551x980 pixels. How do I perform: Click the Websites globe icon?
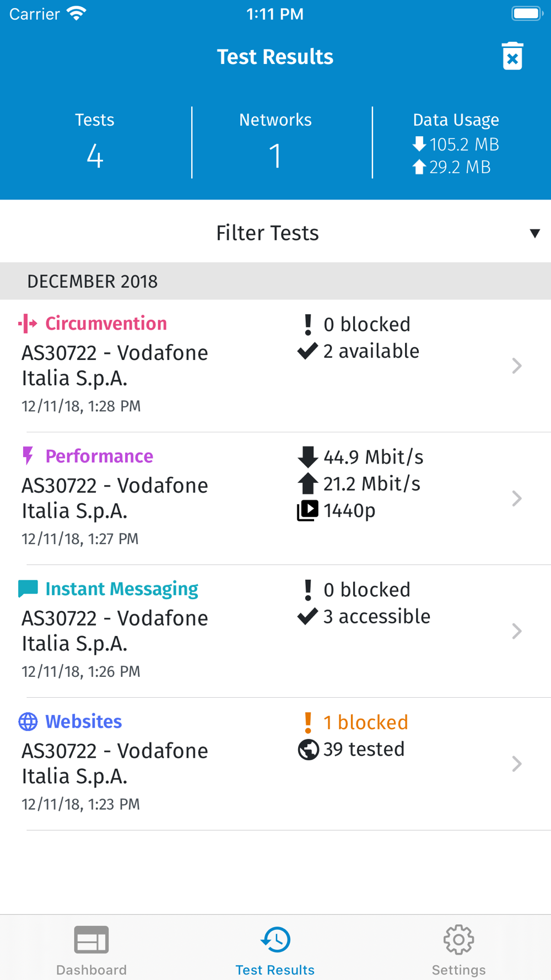28,721
